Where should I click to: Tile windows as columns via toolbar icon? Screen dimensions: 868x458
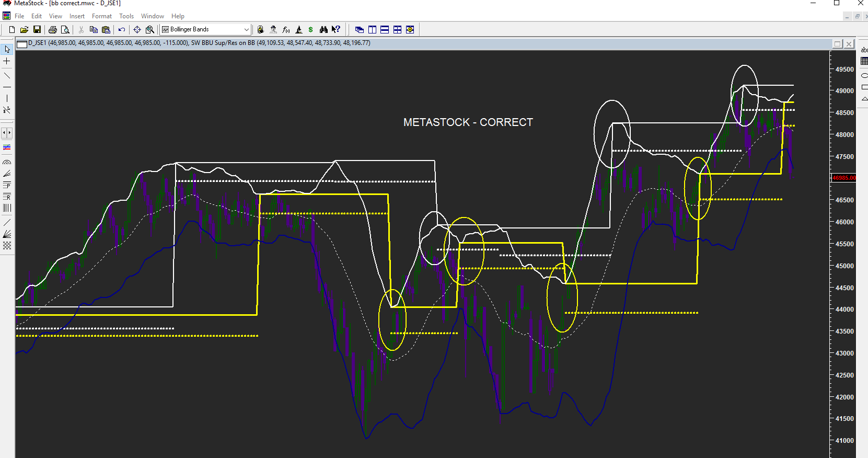tap(372, 30)
